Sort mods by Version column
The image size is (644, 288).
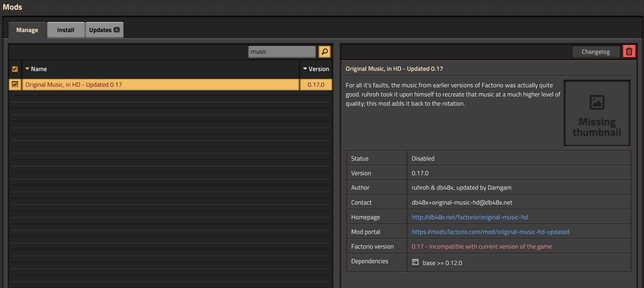coord(316,69)
